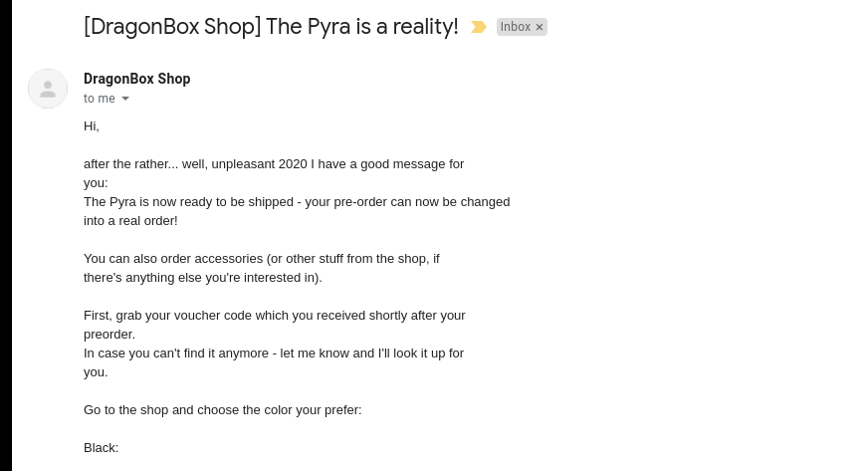
Task: Click the email subject about the Pyra
Action: click(271, 27)
